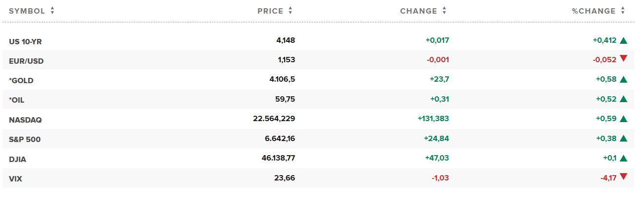Image resolution: width=644 pixels, height=197 pixels.
Task: Sort table by the CHANGE column arrows
Action: click(x=444, y=11)
